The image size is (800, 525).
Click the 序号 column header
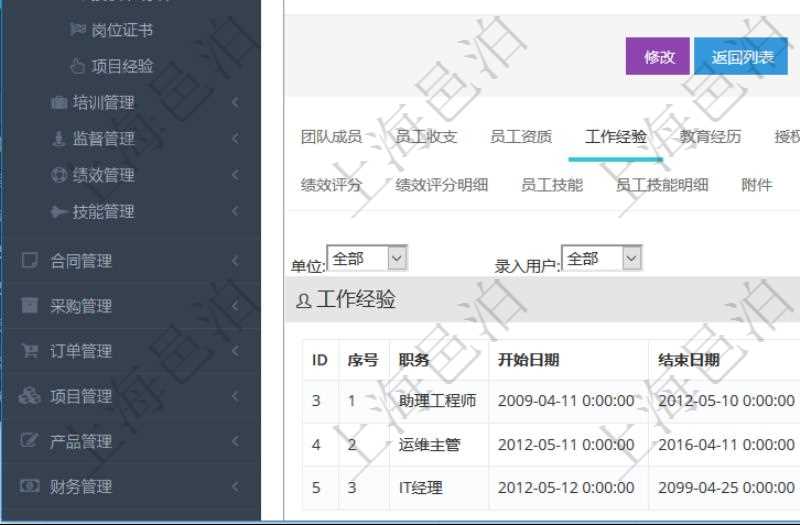[x=363, y=360]
